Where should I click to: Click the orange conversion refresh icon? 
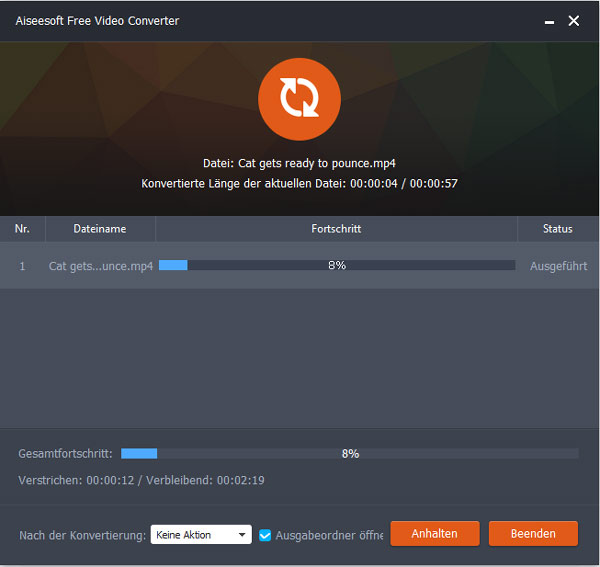pos(299,100)
